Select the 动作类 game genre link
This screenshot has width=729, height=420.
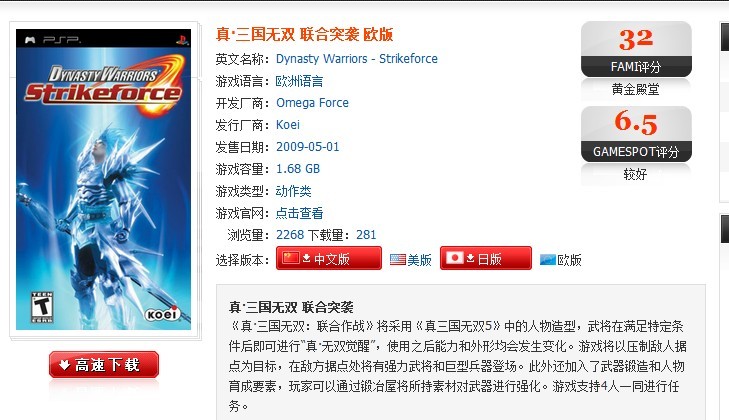click(293, 191)
